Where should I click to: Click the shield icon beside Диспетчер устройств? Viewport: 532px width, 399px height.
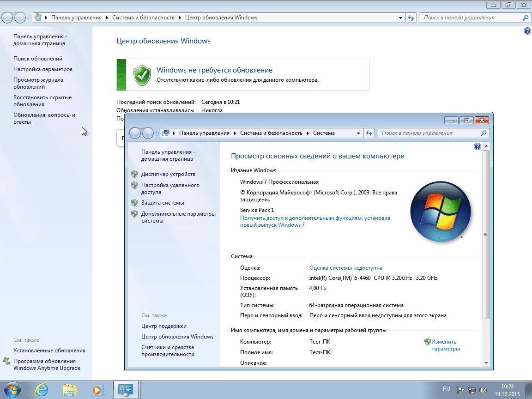tap(134, 174)
